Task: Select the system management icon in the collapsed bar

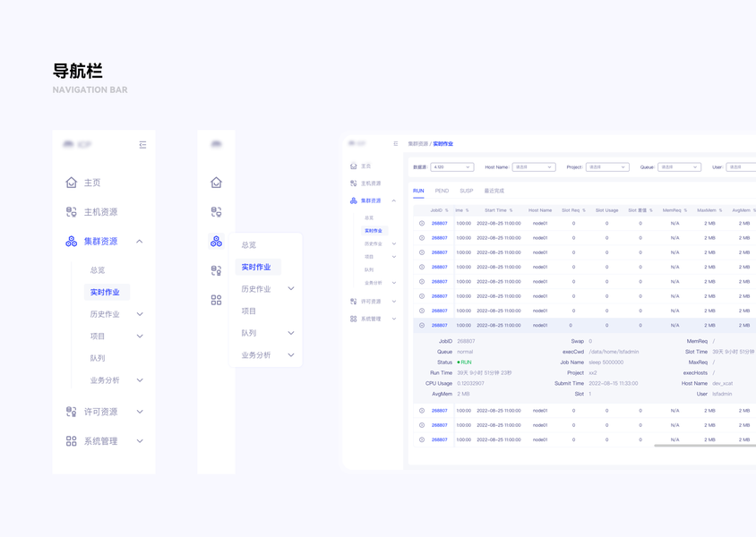Action: coord(217,300)
